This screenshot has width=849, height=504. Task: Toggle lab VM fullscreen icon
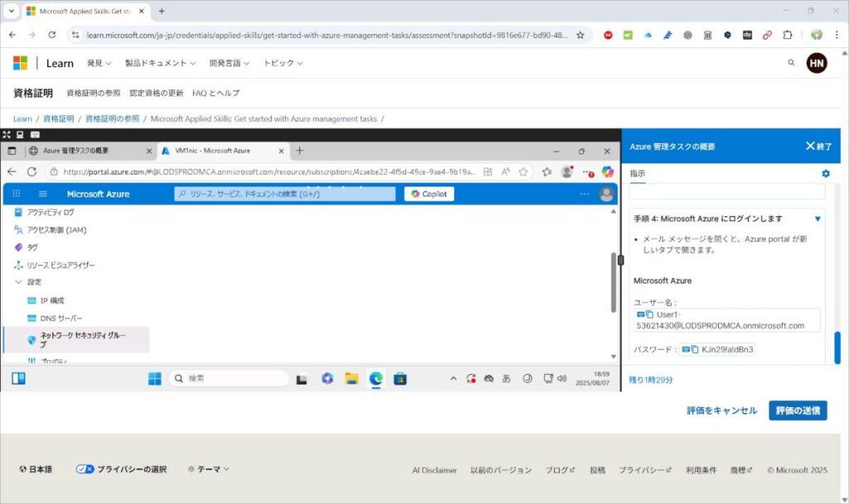click(7, 134)
